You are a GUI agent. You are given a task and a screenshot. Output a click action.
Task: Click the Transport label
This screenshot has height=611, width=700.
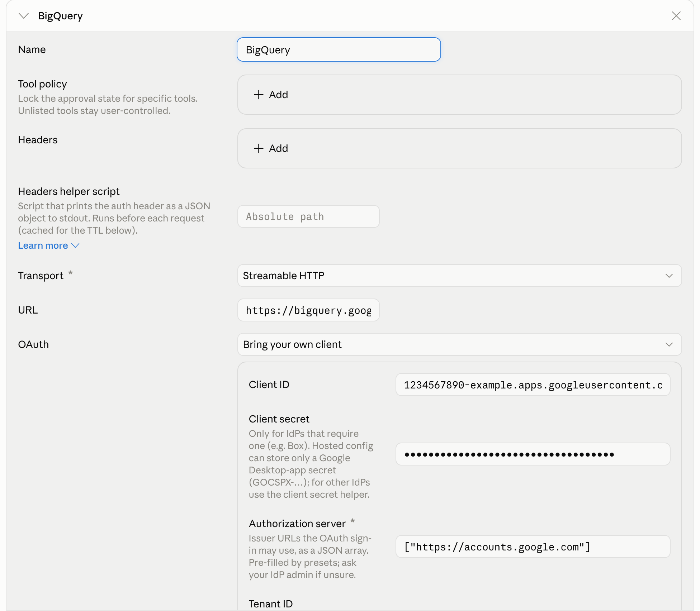click(41, 276)
